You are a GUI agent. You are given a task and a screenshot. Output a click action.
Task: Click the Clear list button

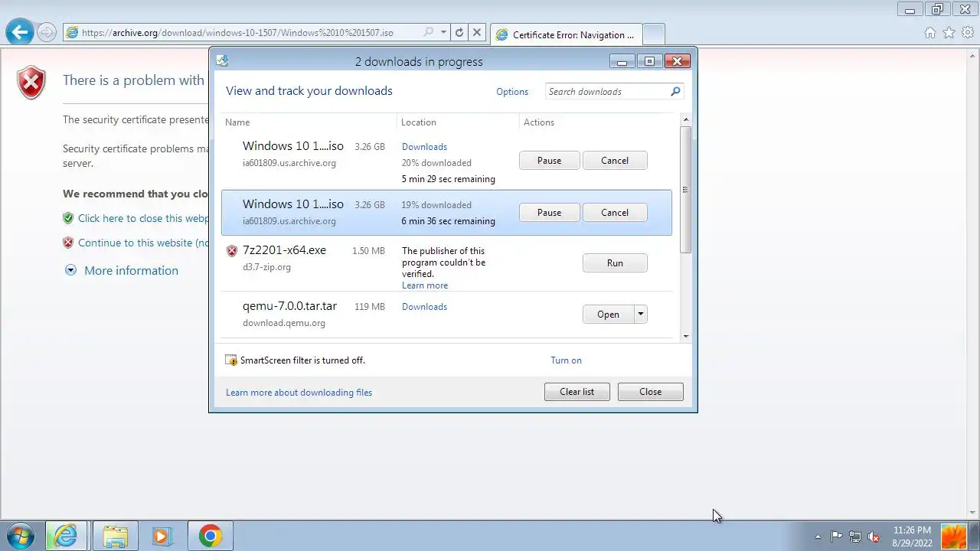tap(577, 392)
